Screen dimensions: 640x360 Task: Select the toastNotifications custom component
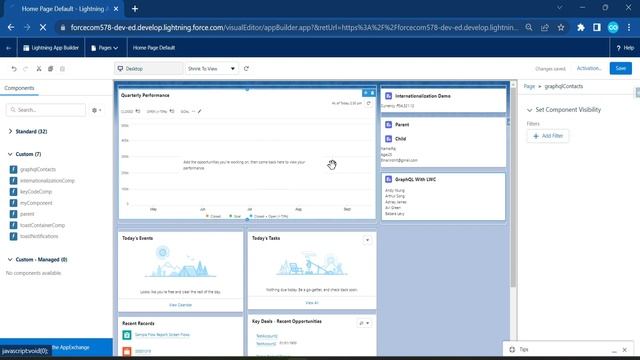pyautogui.click(x=39, y=236)
